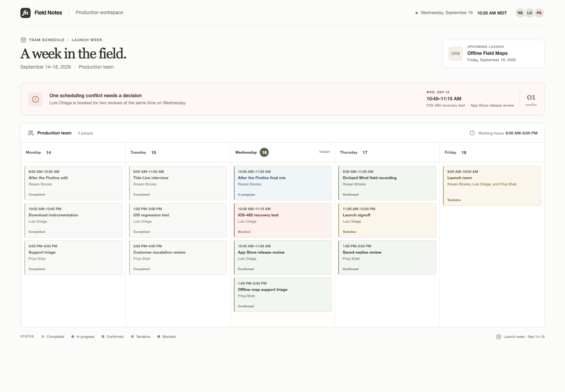This screenshot has height=392, width=565.
Task: Open the Offline Field Maps launch card
Action: 493,54
